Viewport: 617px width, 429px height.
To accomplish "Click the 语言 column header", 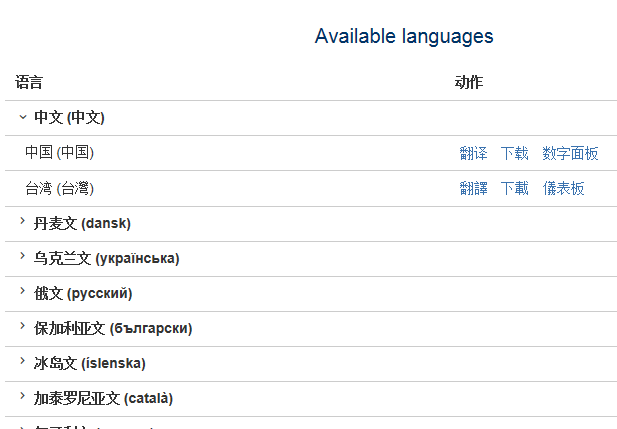I will (29, 82).
